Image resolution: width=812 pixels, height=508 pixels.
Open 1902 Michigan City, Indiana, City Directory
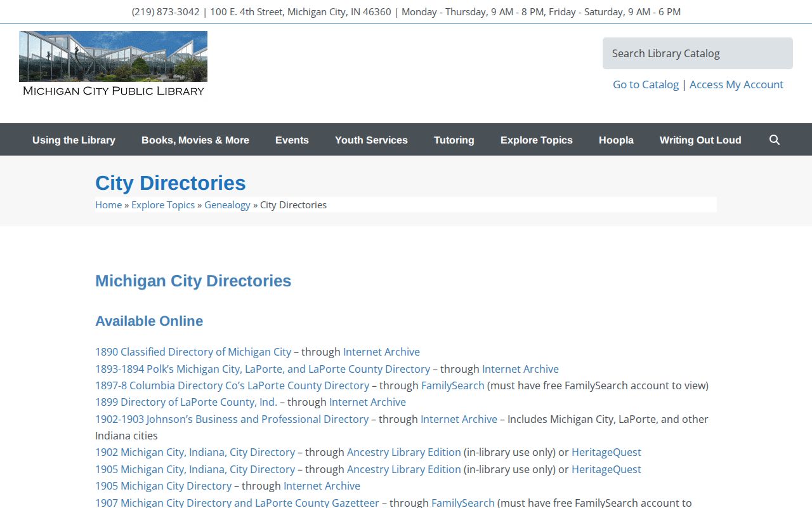tap(195, 452)
